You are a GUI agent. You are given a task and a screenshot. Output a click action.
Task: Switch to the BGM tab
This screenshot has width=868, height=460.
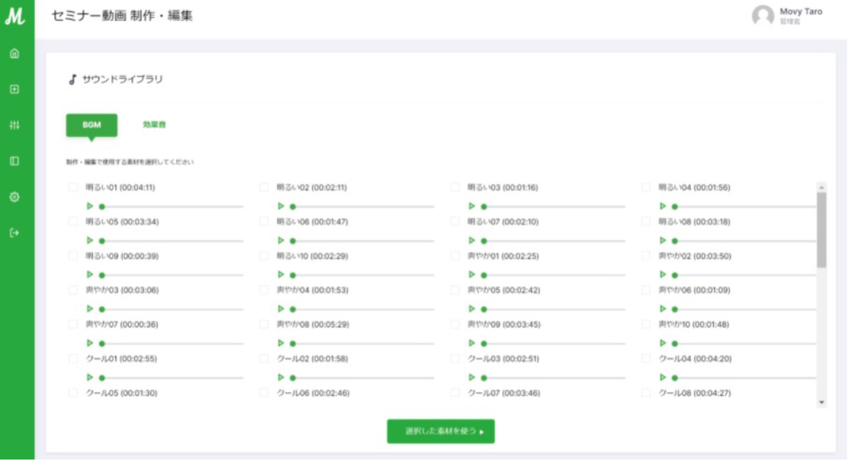(91, 125)
